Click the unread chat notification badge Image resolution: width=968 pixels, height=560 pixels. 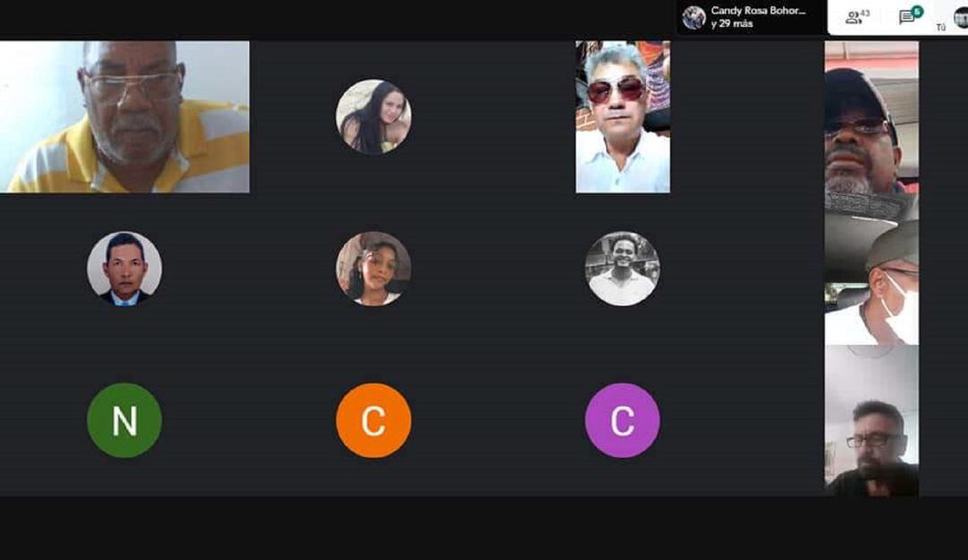[918, 11]
